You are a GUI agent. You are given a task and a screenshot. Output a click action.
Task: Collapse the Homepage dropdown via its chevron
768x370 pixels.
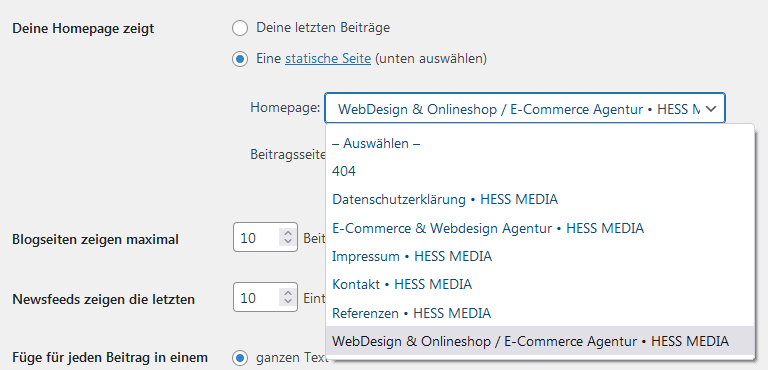711,109
